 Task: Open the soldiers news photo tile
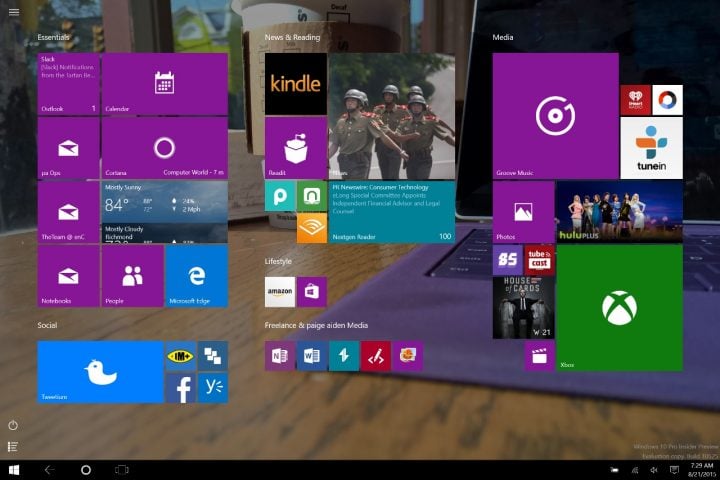click(392, 116)
